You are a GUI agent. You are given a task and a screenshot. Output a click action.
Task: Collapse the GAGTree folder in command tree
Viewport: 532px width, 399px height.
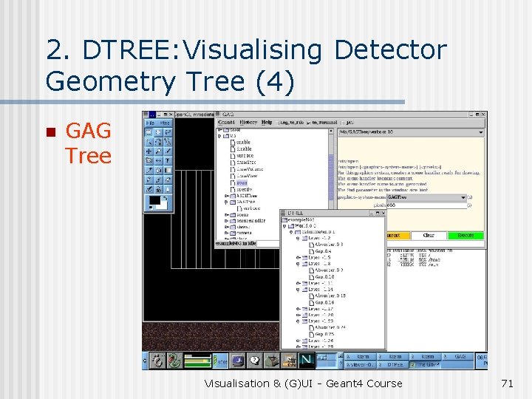click(226, 202)
